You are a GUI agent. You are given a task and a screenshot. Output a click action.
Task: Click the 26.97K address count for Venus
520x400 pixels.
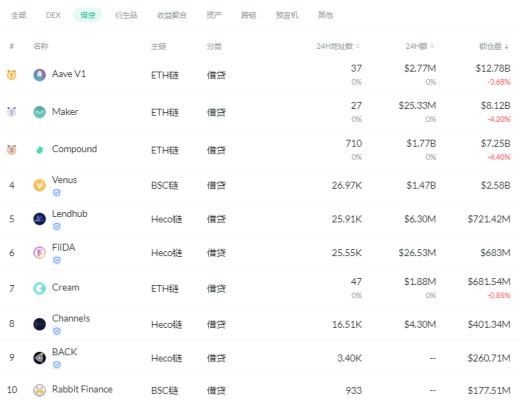(347, 186)
